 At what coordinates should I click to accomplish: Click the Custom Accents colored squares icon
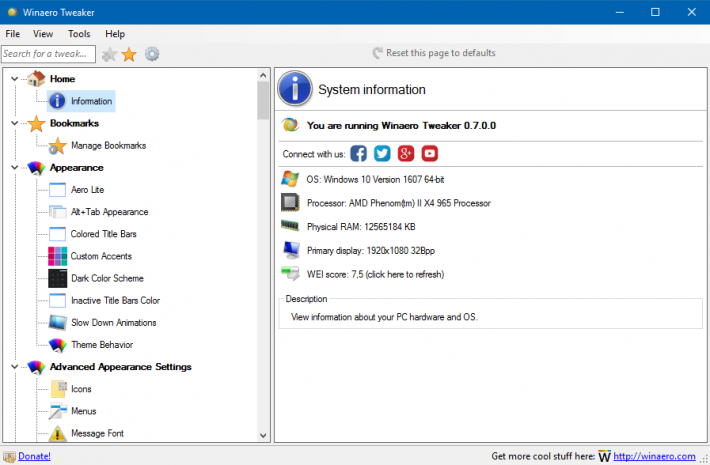point(58,256)
